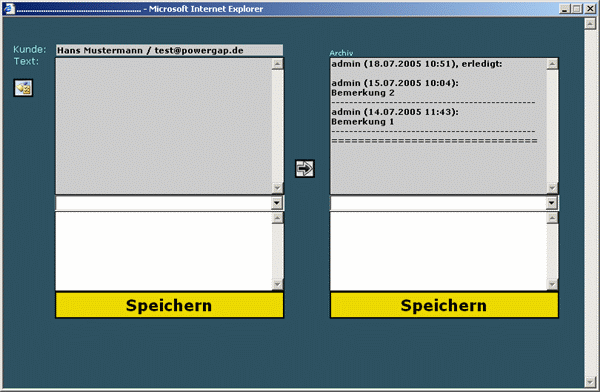Click inside the gray Text area on left

click(164, 126)
